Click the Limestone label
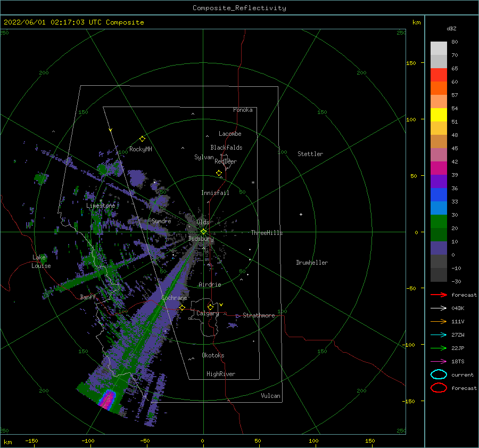The height and width of the screenshot is (448, 479). click(x=101, y=206)
